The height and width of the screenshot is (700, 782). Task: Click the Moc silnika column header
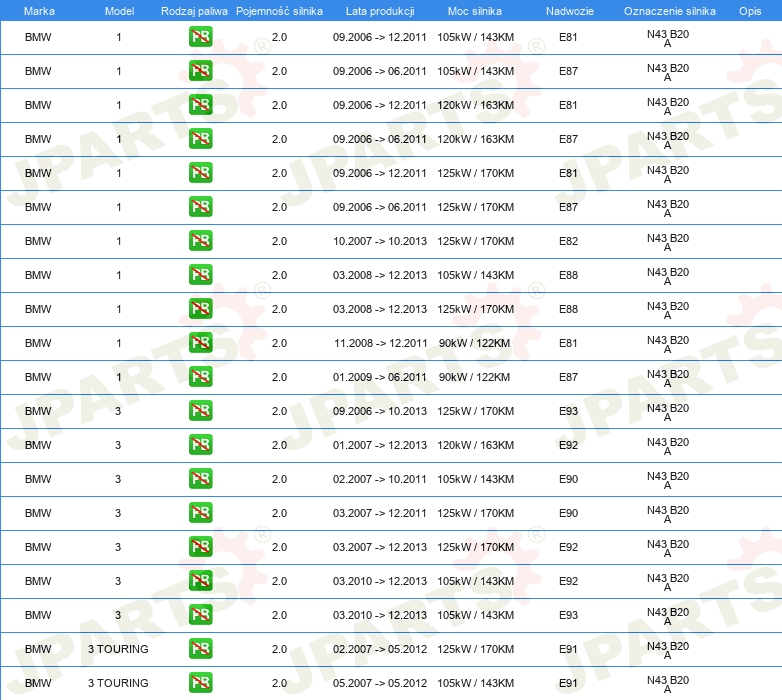[x=475, y=11]
